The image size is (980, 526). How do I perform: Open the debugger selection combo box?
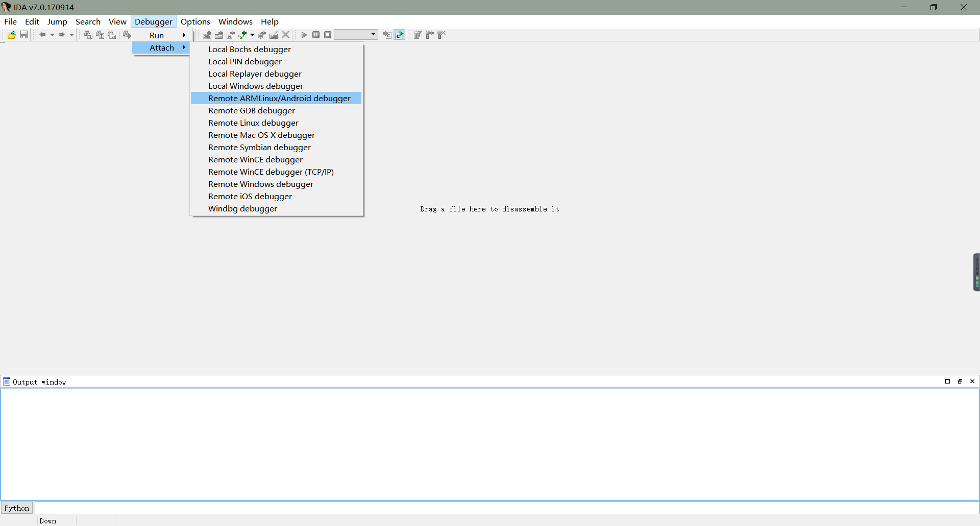click(356, 35)
